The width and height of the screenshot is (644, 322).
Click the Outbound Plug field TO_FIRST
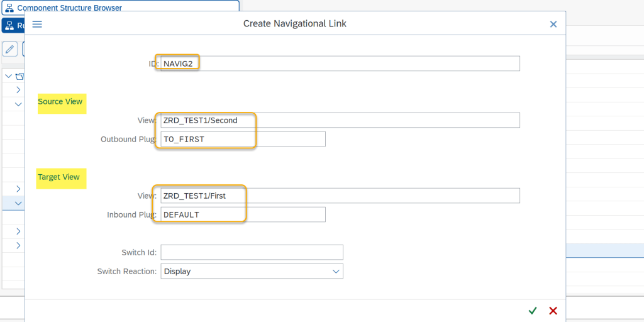coord(243,139)
